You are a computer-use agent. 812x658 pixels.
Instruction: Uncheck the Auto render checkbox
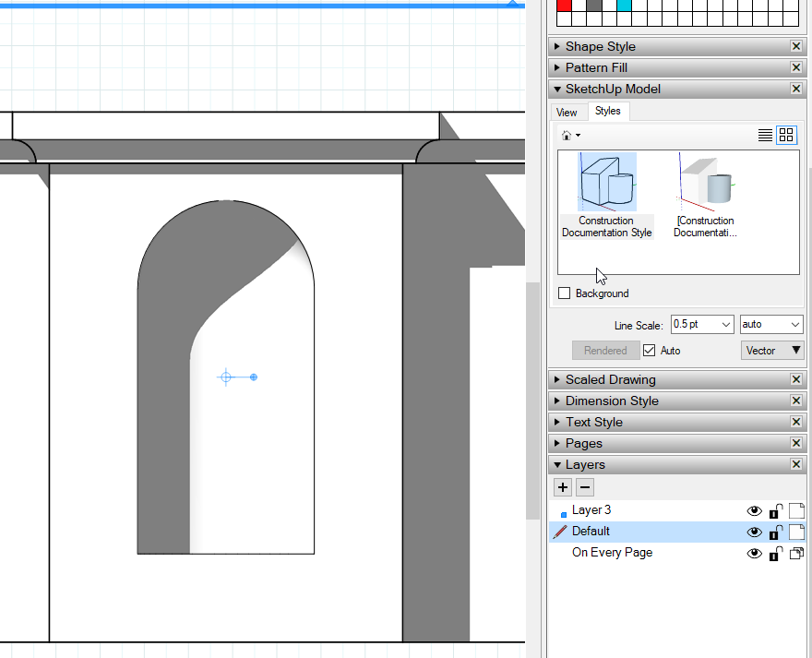tap(650, 351)
